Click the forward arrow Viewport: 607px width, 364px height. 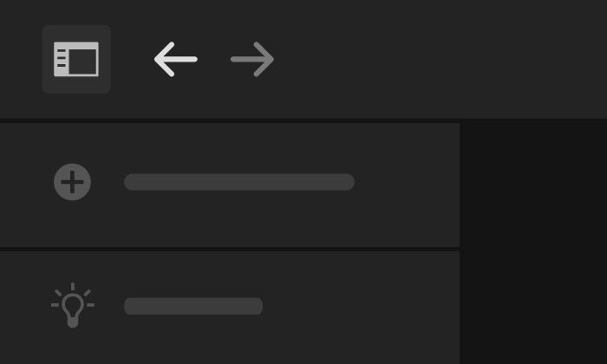(252, 59)
